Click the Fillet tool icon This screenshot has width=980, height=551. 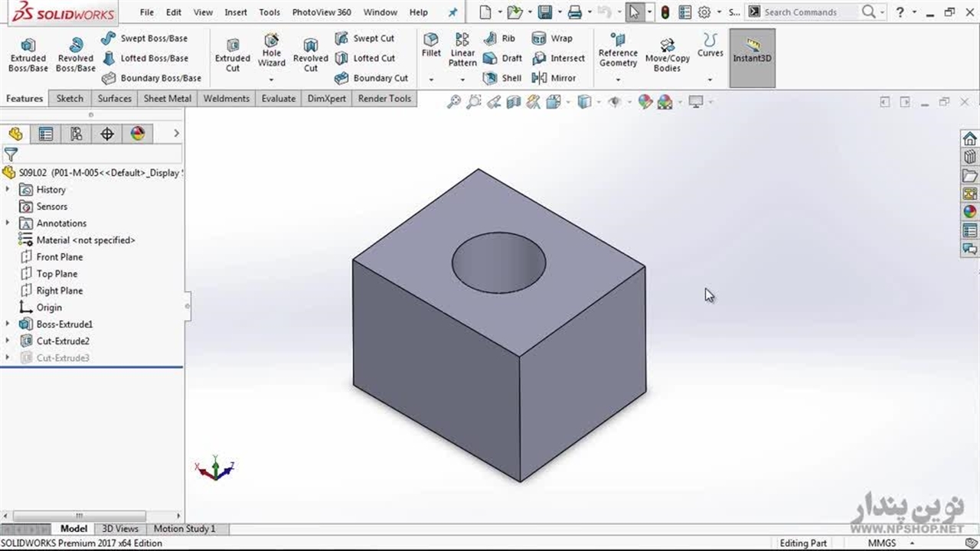[431, 44]
